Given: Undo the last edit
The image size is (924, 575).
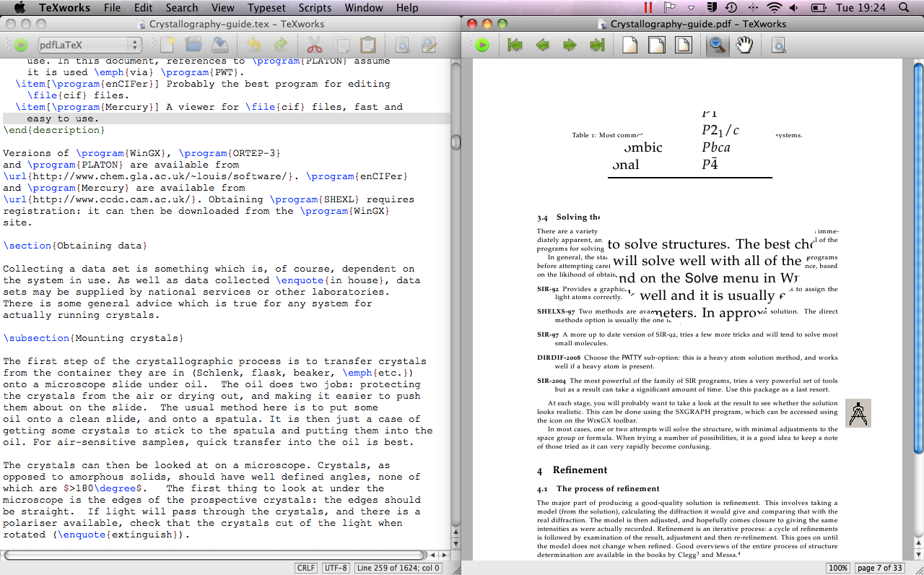Looking at the screenshot, I should tap(254, 46).
